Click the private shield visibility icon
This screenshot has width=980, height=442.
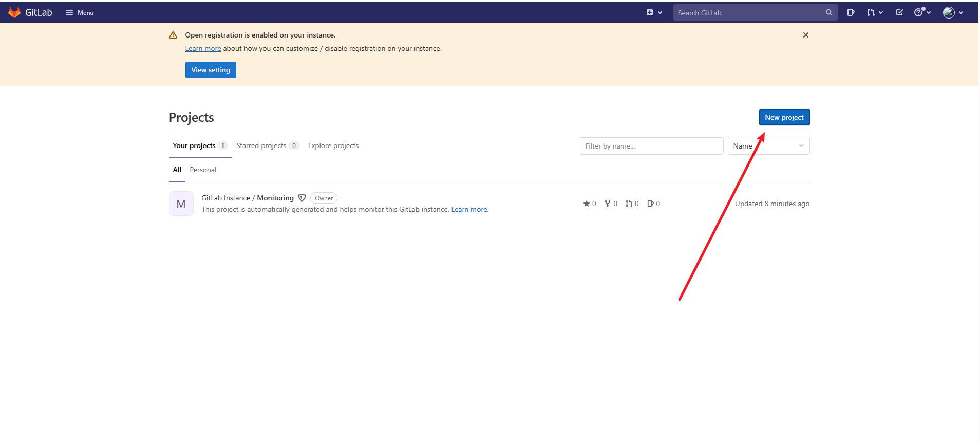coord(302,198)
